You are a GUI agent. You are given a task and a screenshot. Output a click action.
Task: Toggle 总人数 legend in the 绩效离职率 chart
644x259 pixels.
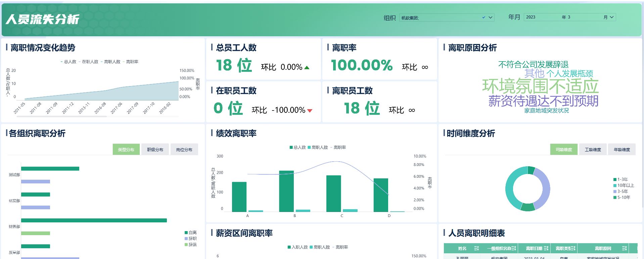(x=297, y=147)
